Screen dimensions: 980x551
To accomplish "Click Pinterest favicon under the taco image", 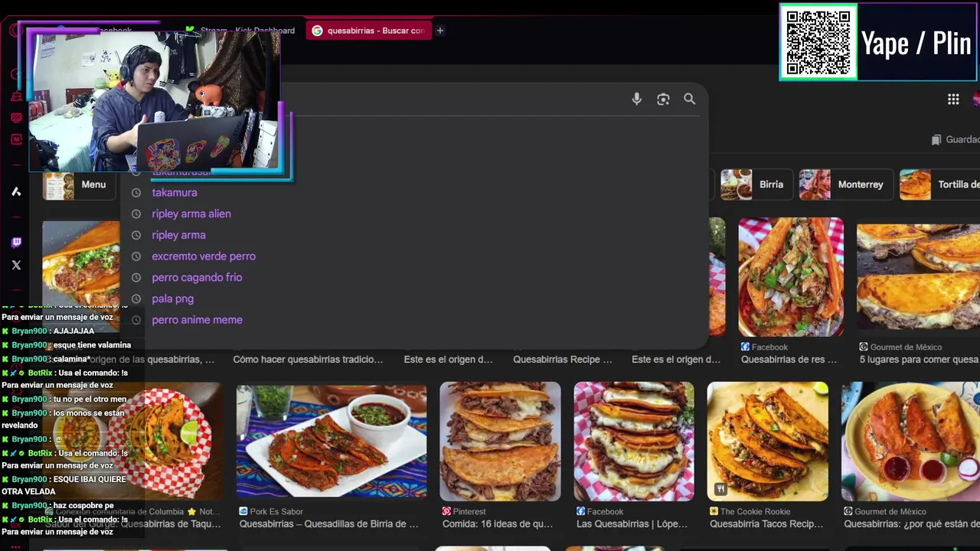I will click(x=446, y=511).
